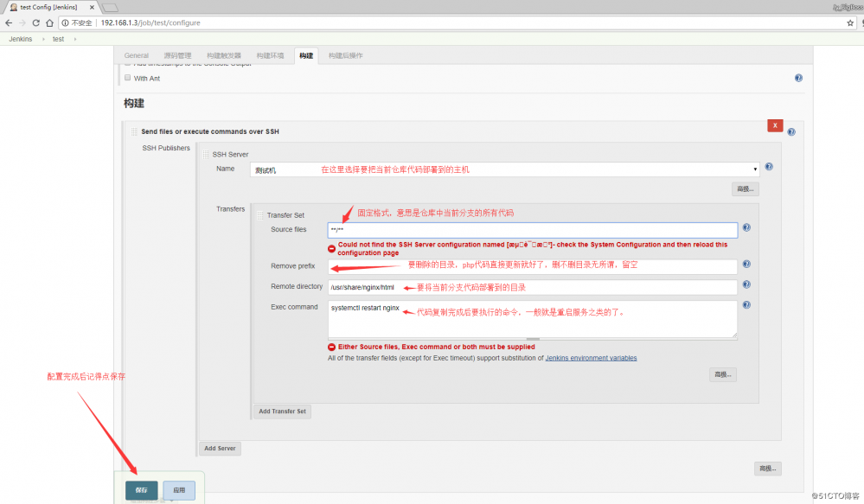Enable the With Ant checkbox
864x504 pixels.
pyautogui.click(x=127, y=78)
